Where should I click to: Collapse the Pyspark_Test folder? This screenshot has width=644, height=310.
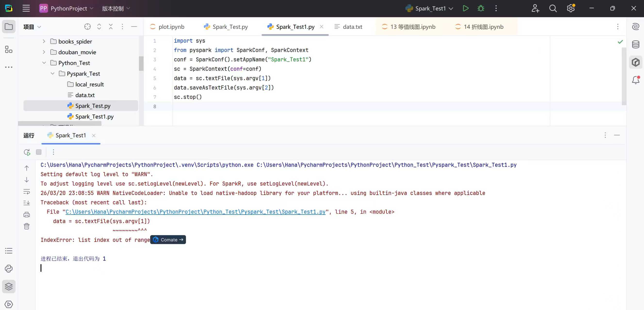pyautogui.click(x=52, y=74)
